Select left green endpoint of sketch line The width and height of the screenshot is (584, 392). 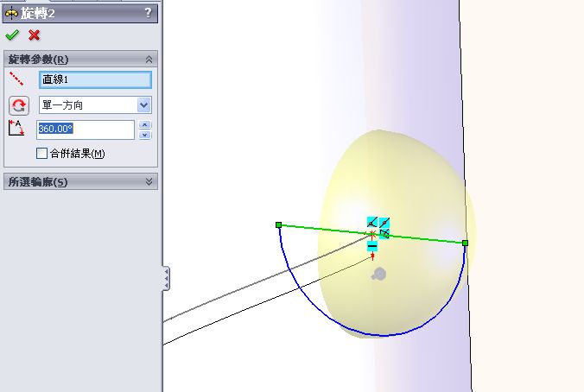click(x=278, y=224)
